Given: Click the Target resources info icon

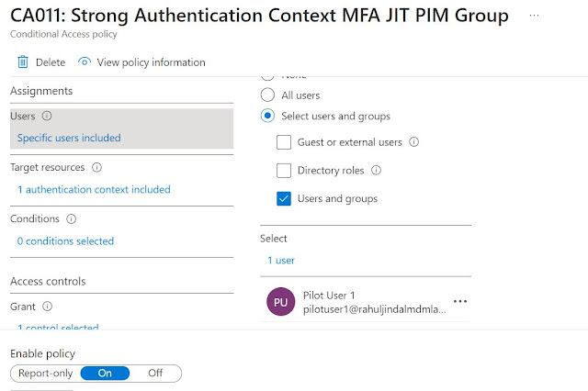Looking at the screenshot, I should point(96,168).
